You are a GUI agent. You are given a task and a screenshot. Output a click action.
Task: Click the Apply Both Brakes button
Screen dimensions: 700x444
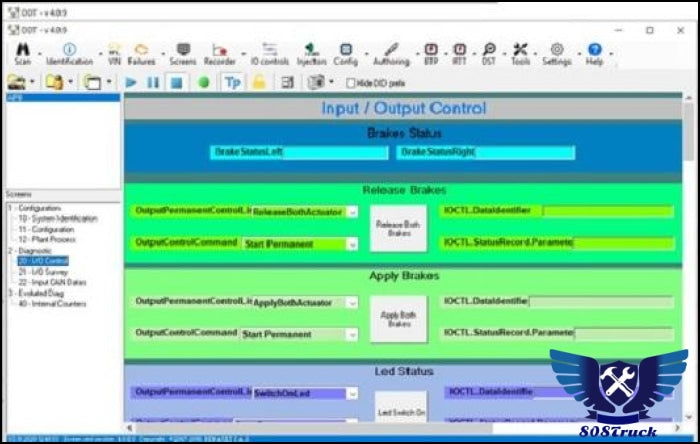pyautogui.click(x=398, y=319)
